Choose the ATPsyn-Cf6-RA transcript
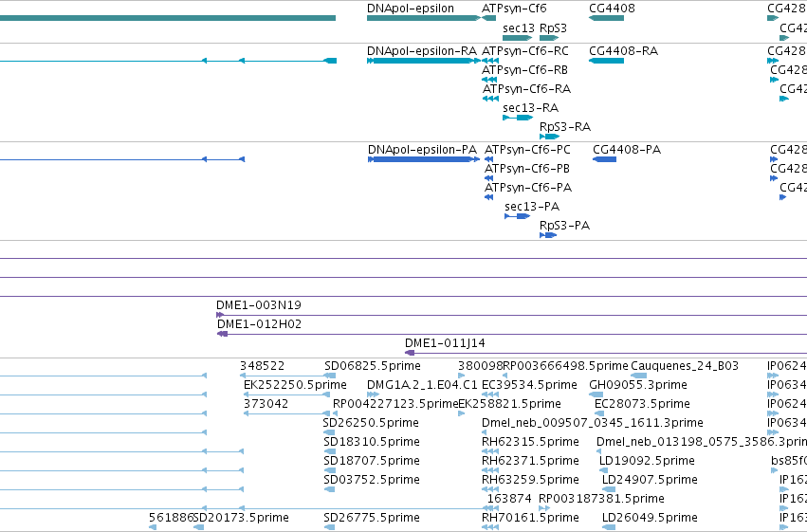Image resolution: width=807 pixels, height=532 pixels. click(x=526, y=89)
